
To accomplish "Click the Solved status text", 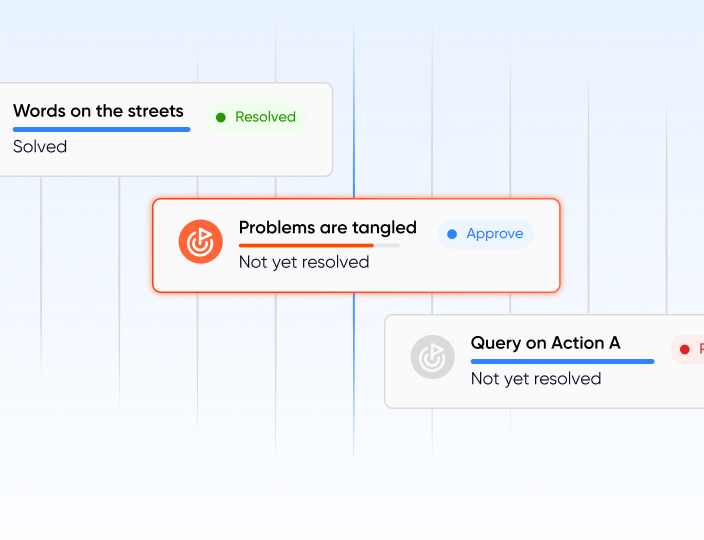I will [40, 147].
